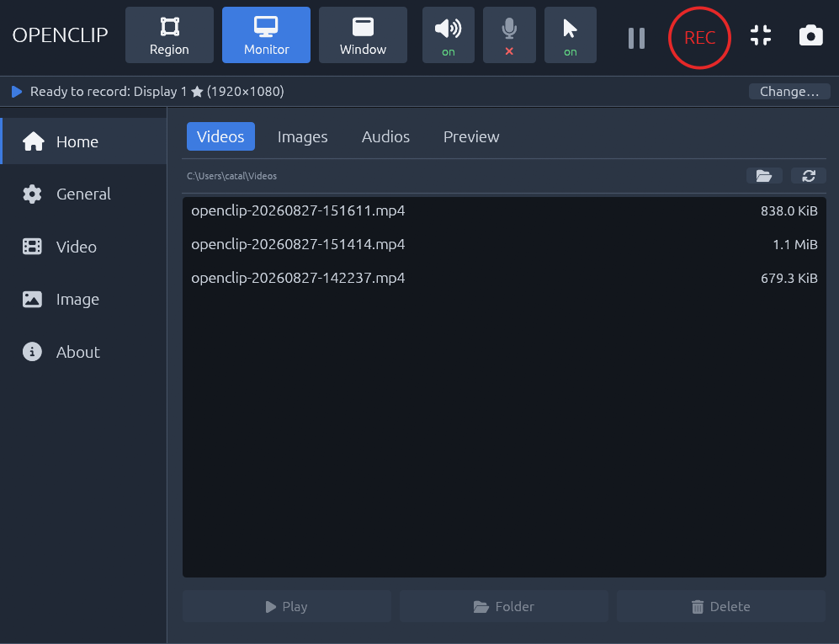Switch to the Videos tab

[x=220, y=136]
